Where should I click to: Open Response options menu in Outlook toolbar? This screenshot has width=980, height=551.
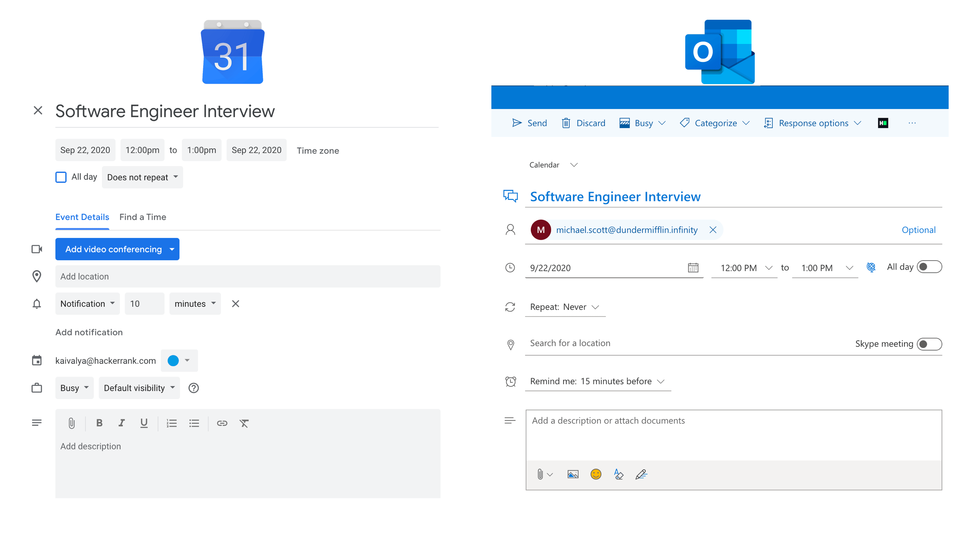[812, 123]
